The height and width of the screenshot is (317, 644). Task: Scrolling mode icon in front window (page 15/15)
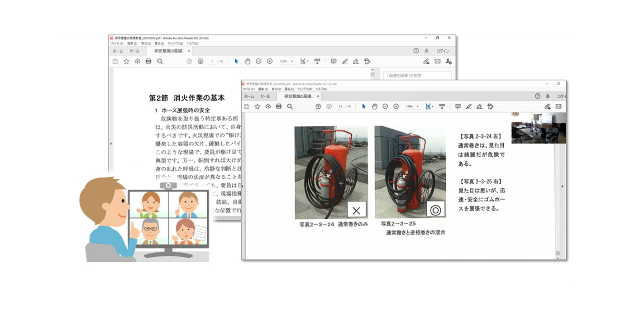pos(442,106)
